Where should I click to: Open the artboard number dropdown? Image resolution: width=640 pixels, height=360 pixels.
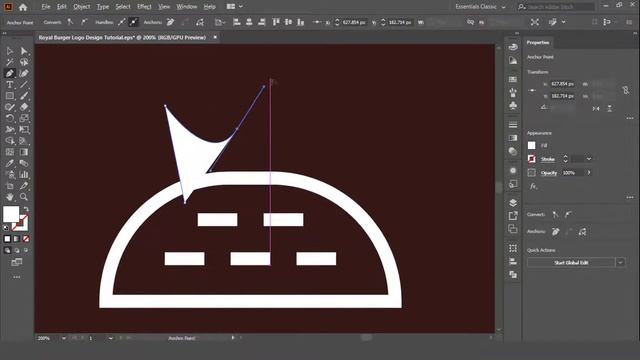111,338
